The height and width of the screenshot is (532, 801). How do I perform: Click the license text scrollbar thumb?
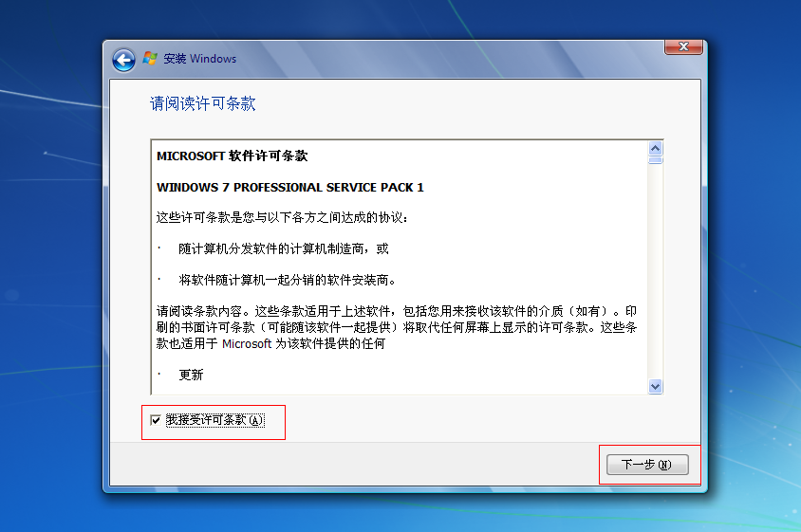[x=656, y=160]
